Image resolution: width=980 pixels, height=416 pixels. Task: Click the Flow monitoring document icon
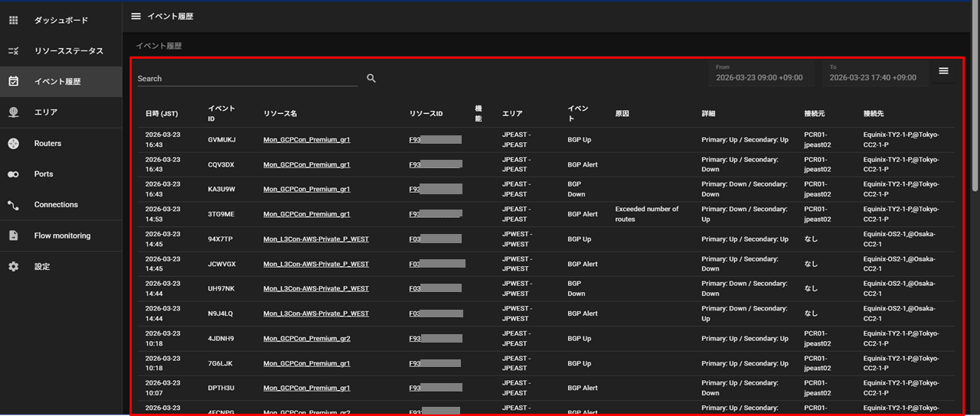(13, 236)
